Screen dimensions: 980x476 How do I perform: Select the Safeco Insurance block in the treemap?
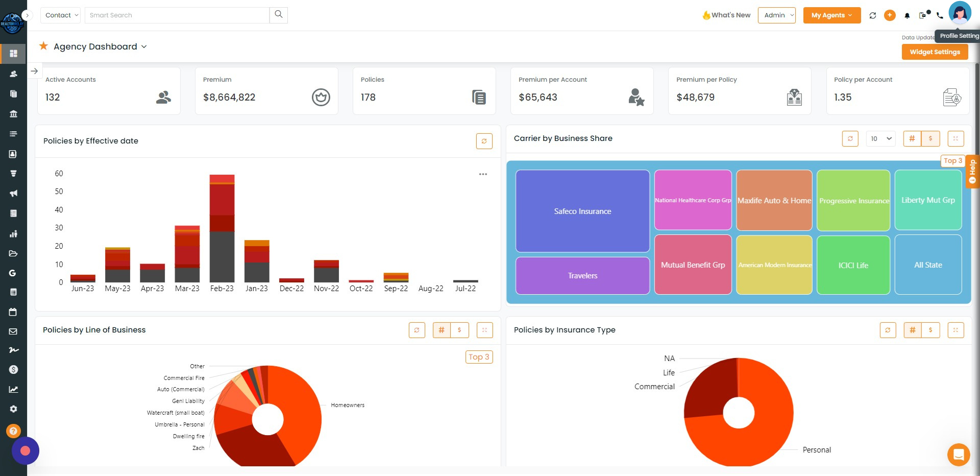(x=582, y=211)
